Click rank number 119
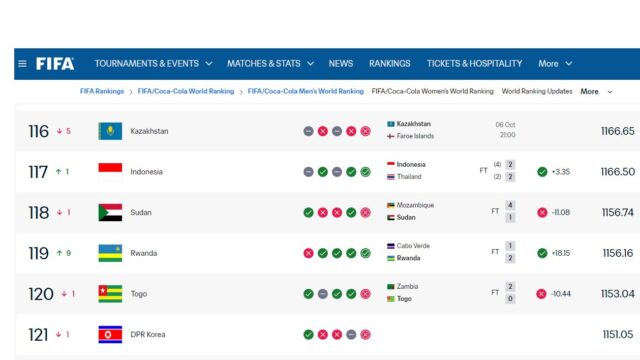Image resolution: width=640 pixels, height=360 pixels. tap(38, 253)
